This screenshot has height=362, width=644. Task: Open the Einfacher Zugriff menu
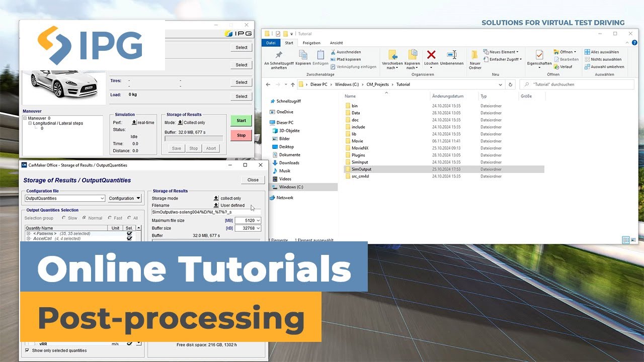[502, 59]
